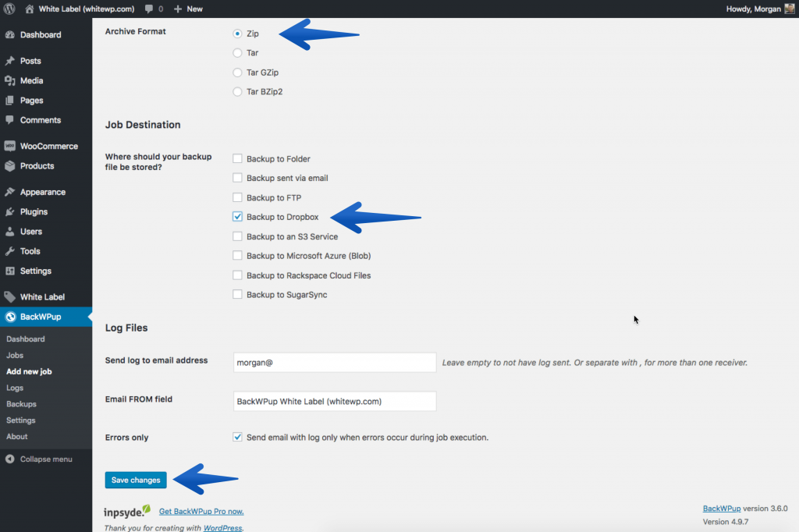The width and height of the screenshot is (799, 532).
Task: Uncheck Backup to Dropbox
Action: pos(237,217)
